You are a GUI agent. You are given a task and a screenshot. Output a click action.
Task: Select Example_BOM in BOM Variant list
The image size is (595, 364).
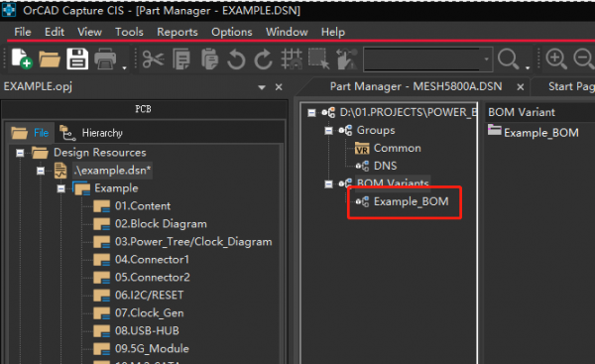(541, 133)
